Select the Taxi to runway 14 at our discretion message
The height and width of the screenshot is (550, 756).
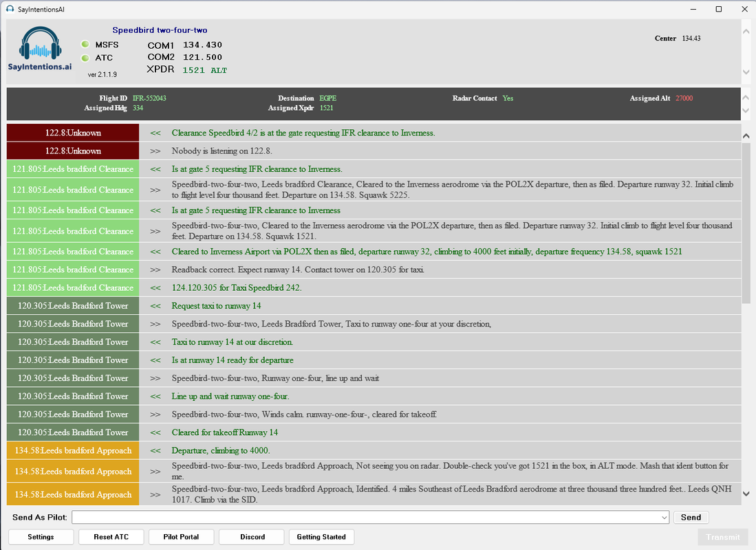232,342
